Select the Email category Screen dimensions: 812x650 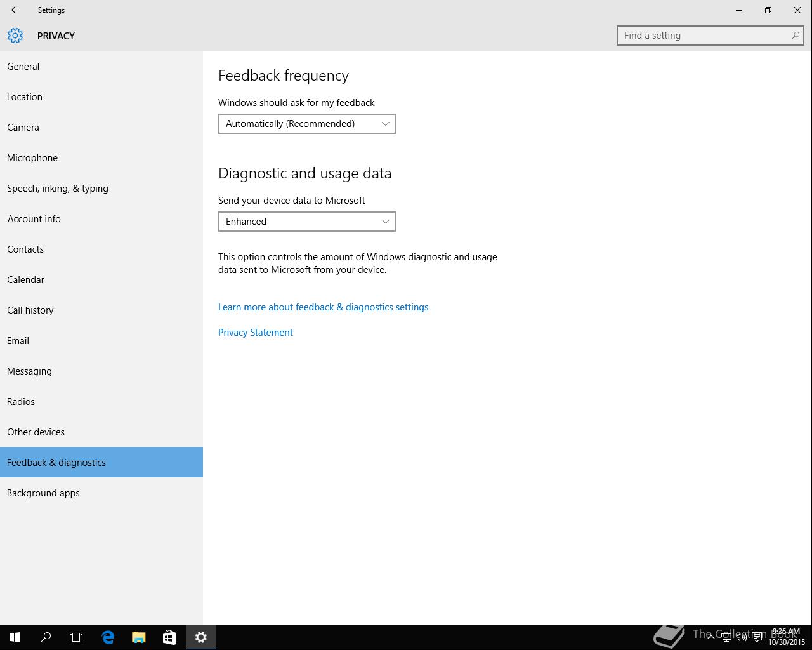pyautogui.click(x=101, y=341)
